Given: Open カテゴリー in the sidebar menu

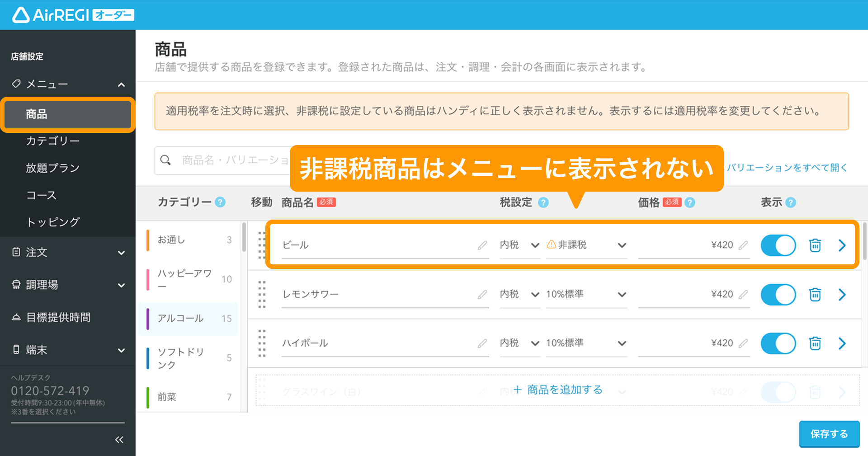Looking at the screenshot, I should 52,141.
